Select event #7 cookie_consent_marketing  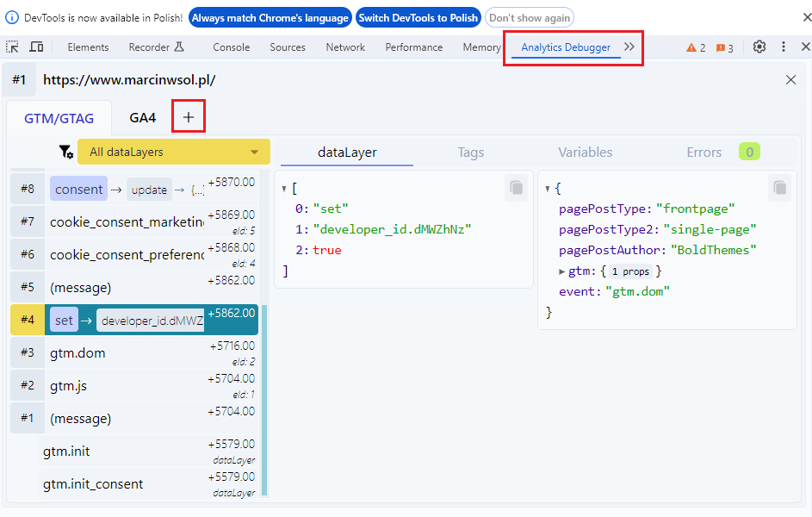click(134, 221)
